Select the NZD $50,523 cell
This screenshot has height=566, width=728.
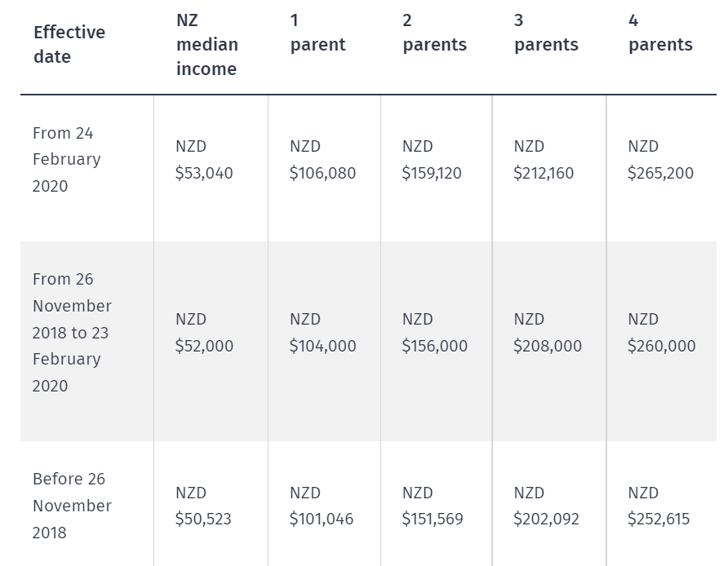pyautogui.click(x=203, y=506)
